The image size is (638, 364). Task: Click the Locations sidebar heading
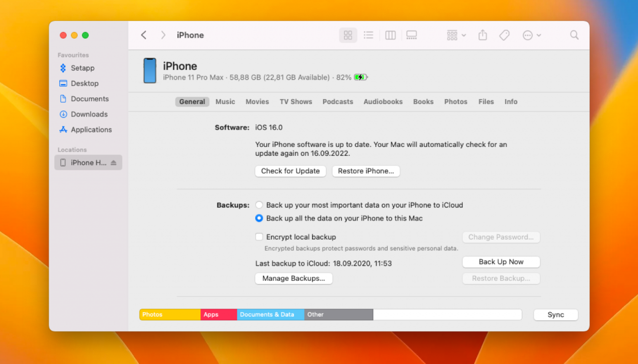tap(72, 150)
